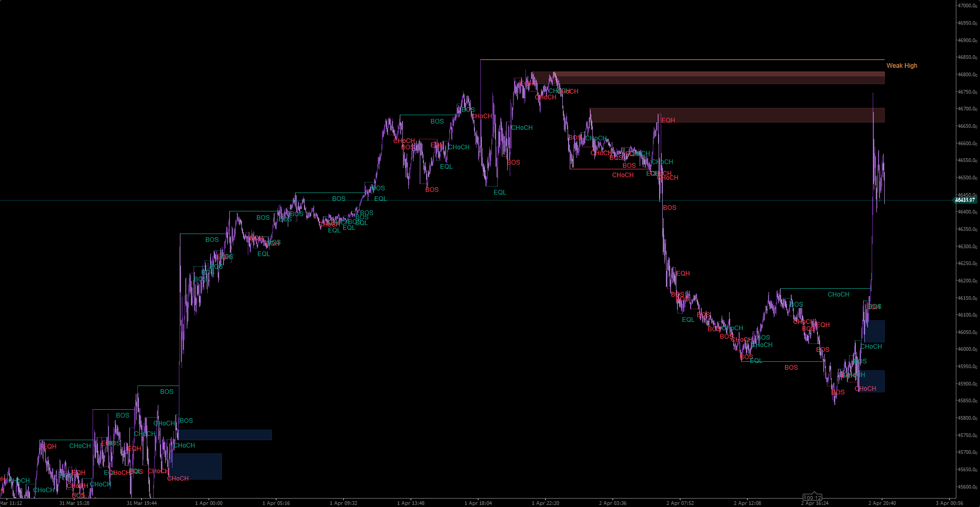The height and width of the screenshot is (507, 980).
Task: Click the 47000.0 label on price scale
Action: 967,6
